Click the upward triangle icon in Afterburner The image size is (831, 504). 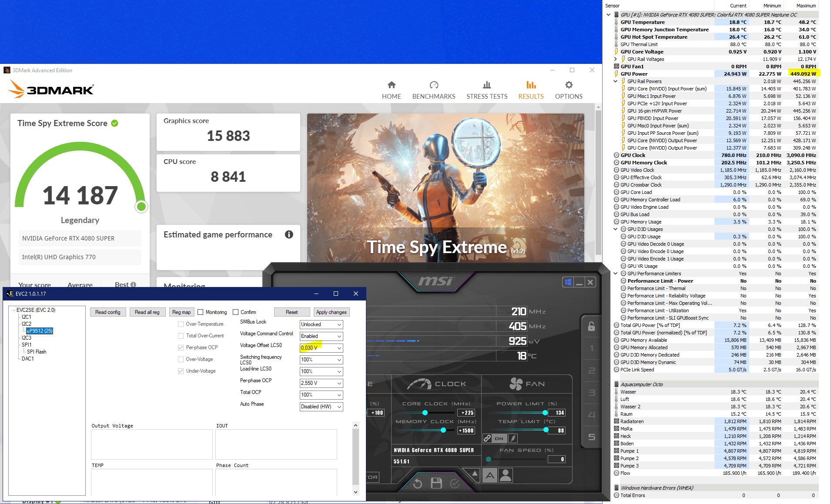tap(475, 473)
